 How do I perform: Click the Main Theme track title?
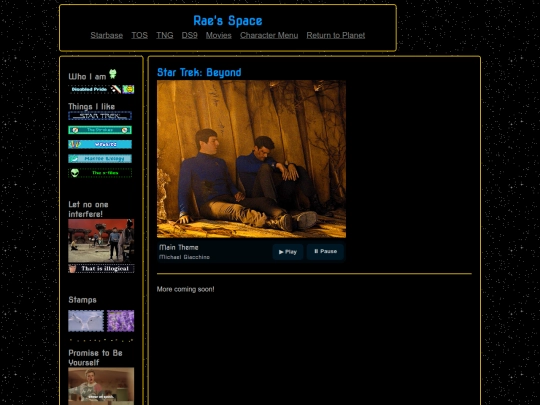179,247
